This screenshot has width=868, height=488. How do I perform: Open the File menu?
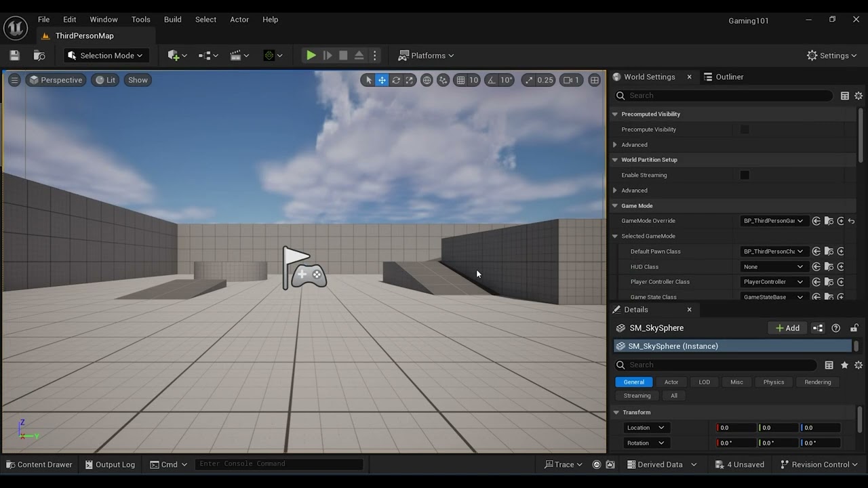tap(43, 20)
